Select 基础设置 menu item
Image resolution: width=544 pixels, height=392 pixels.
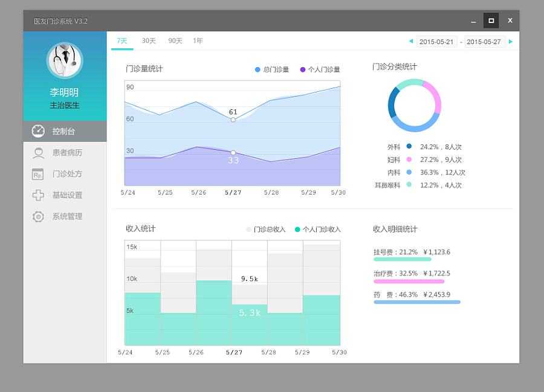(65, 195)
